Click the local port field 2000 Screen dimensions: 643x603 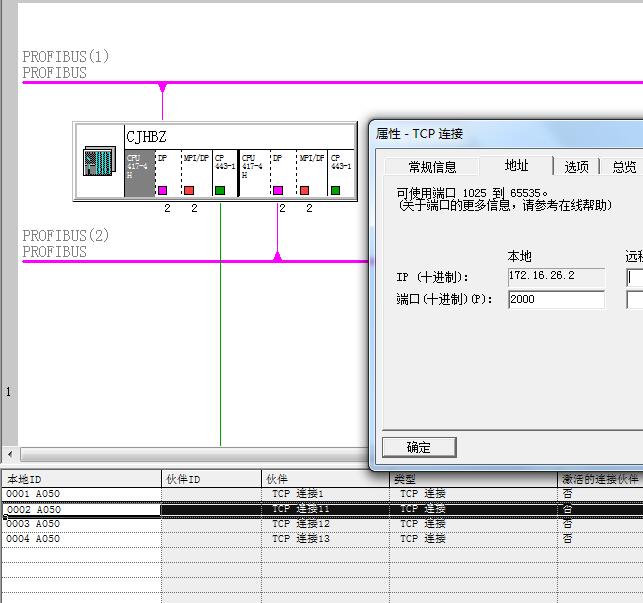click(x=556, y=299)
